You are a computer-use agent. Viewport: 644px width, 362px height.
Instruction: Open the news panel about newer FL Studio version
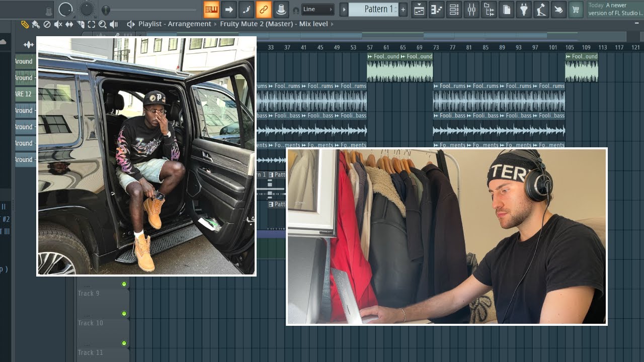(x=615, y=9)
